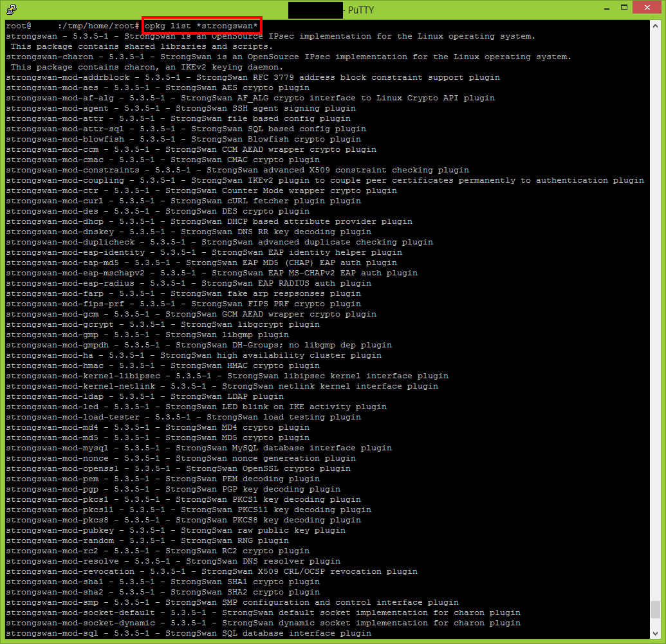This screenshot has height=644, width=666.
Task: Maximize the PuTTY window
Action: 624,8
